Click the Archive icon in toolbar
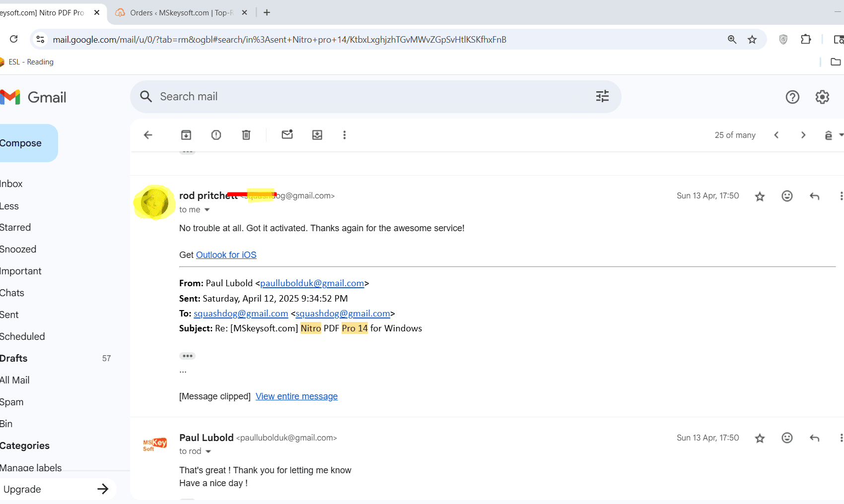This screenshot has height=504, width=844. (186, 135)
